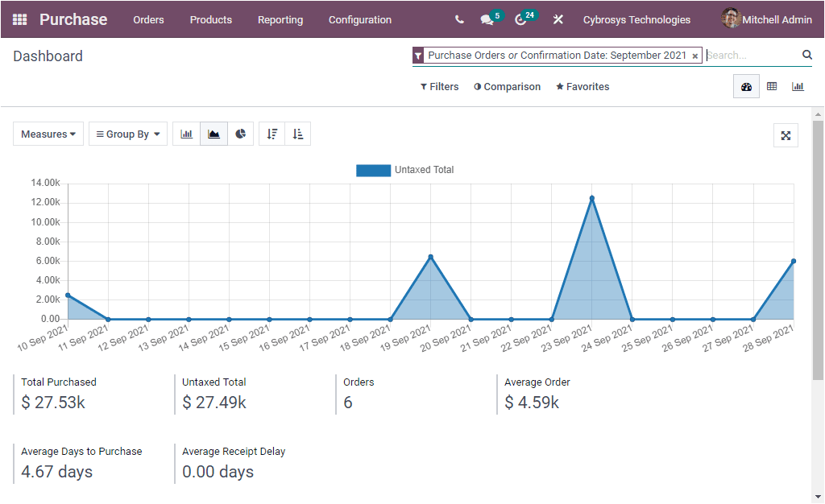Open the Measures dropdown

(48, 134)
